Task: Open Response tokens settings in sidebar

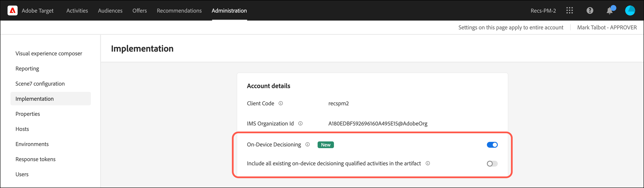Action: [35, 159]
